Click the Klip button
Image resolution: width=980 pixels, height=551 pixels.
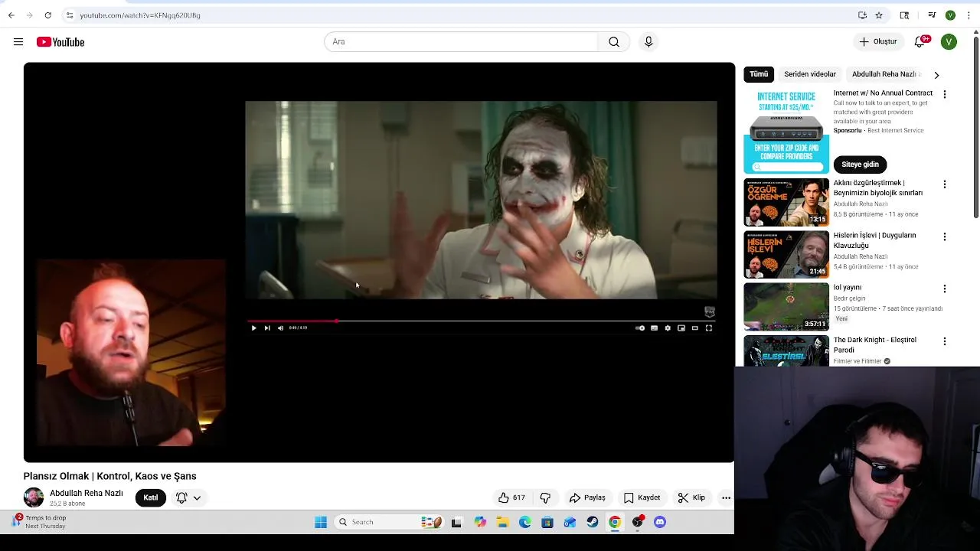pos(691,497)
